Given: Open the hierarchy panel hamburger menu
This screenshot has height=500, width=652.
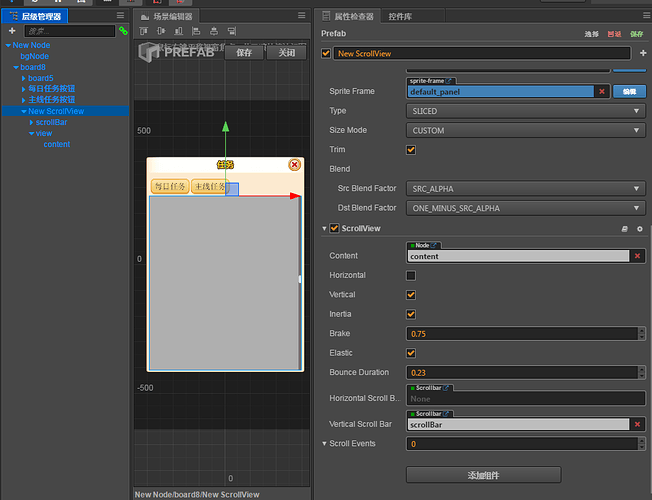Looking at the screenshot, I should point(121,16).
